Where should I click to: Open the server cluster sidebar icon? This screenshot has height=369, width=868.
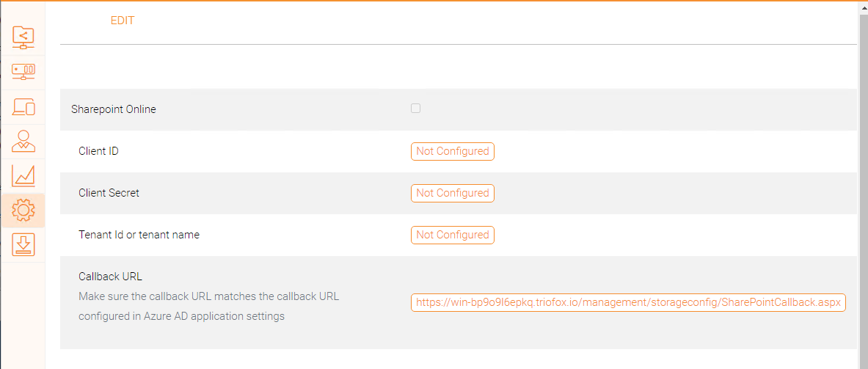coord(23,72)
